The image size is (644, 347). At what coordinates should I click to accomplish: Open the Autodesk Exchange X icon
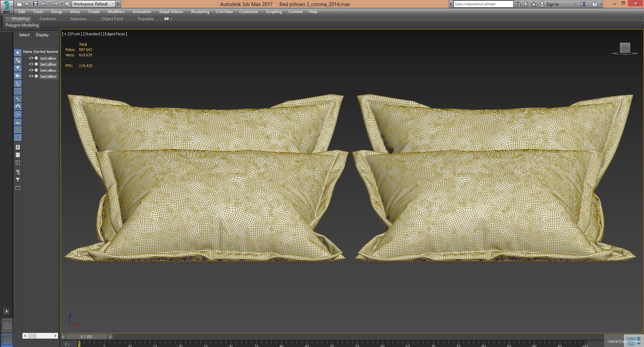tap(583, 4)
